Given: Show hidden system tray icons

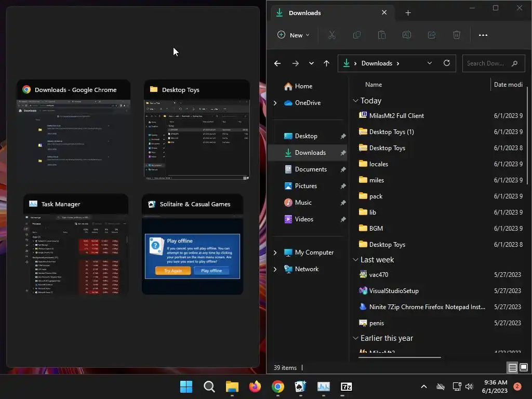Looking at the screenshot, I should point(424,387).
